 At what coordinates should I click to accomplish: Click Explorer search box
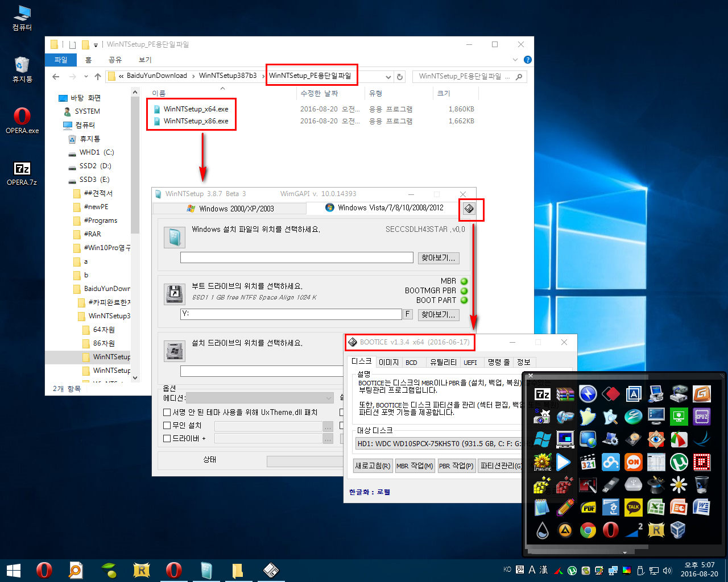click(x=470, y=76)
